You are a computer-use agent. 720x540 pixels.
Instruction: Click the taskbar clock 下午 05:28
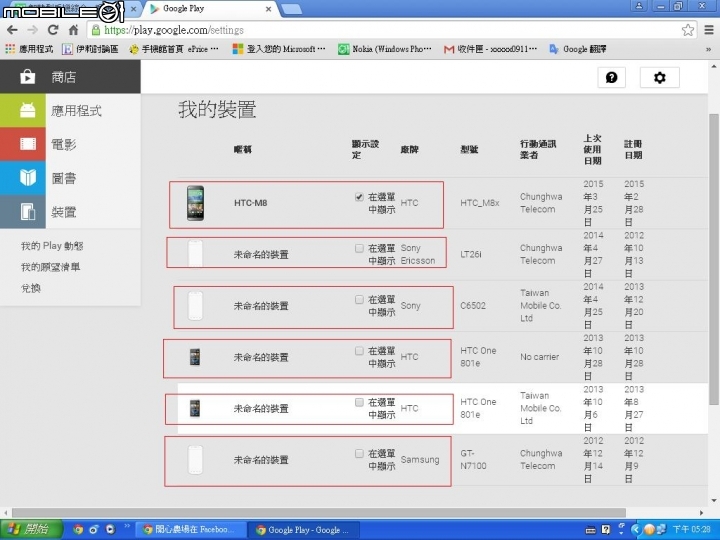[692, 529]
